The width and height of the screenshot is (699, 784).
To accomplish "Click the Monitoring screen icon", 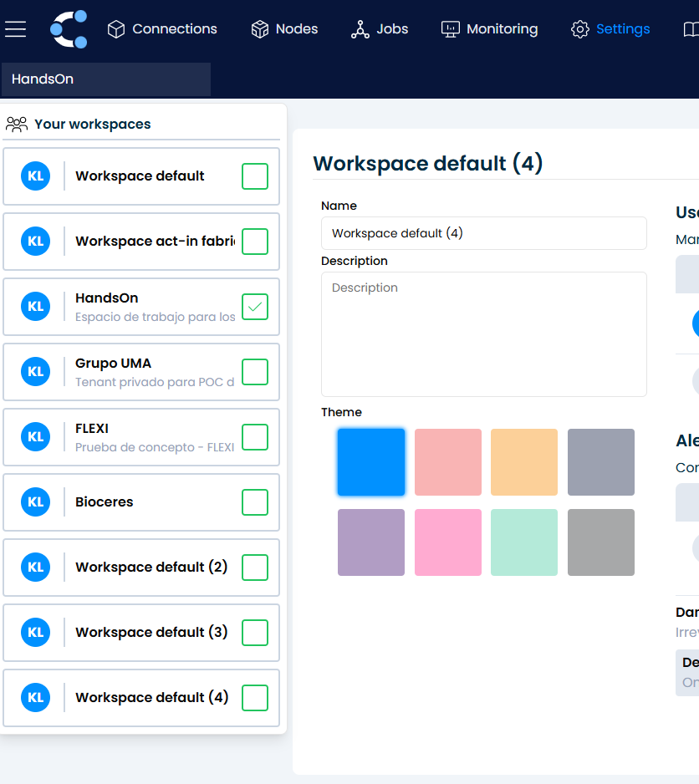I will (451, 29).
